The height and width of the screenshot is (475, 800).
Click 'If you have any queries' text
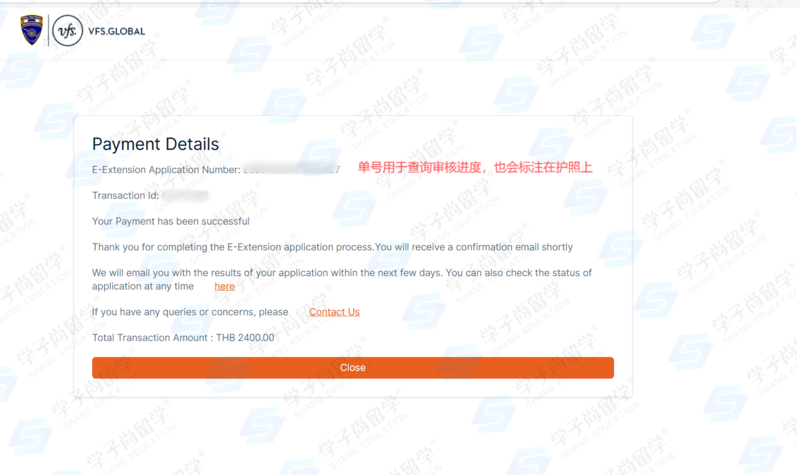click(190, 312)
